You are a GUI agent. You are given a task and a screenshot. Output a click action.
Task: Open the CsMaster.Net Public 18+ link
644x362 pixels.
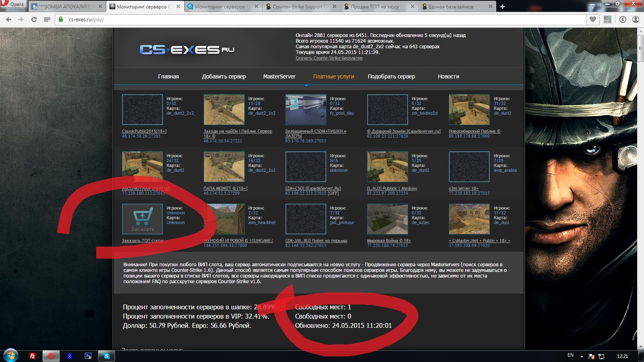click(x=479, y=241)
